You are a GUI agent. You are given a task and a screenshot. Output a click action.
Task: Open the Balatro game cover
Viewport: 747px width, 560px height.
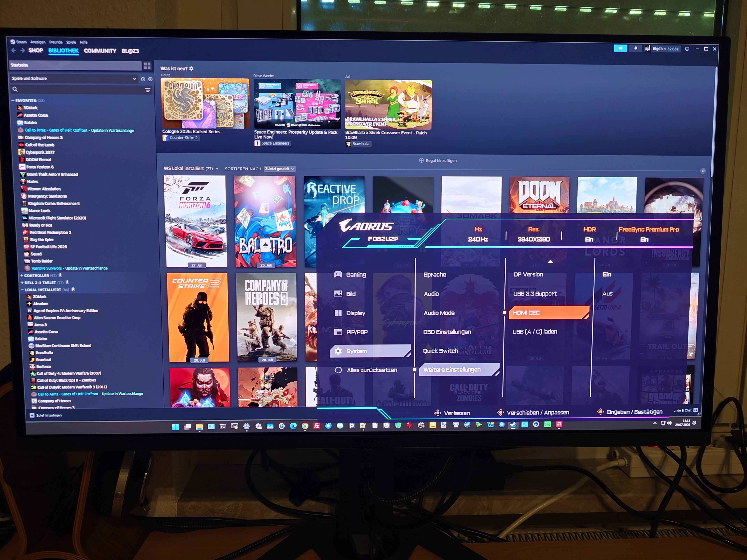coord(265,221)
